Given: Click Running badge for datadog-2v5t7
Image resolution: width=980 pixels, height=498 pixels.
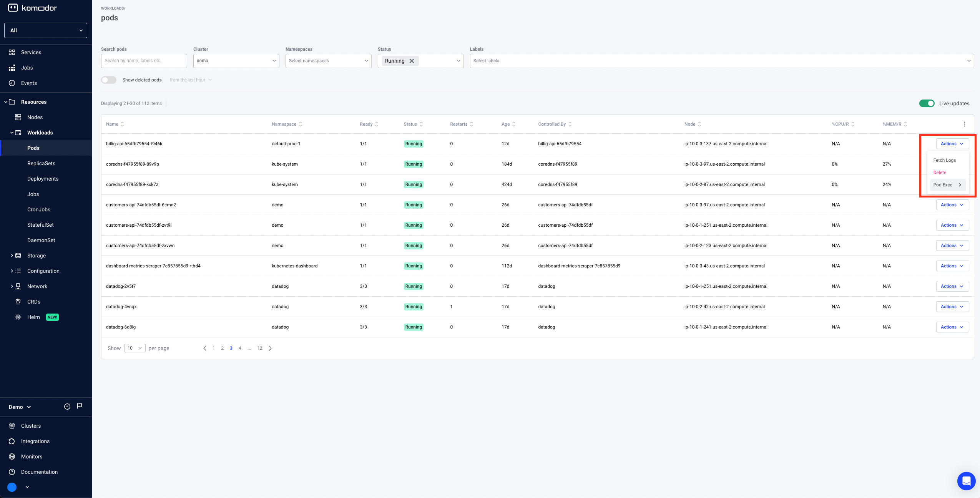Looking at the screenshot, I should (x=414, y=286).
